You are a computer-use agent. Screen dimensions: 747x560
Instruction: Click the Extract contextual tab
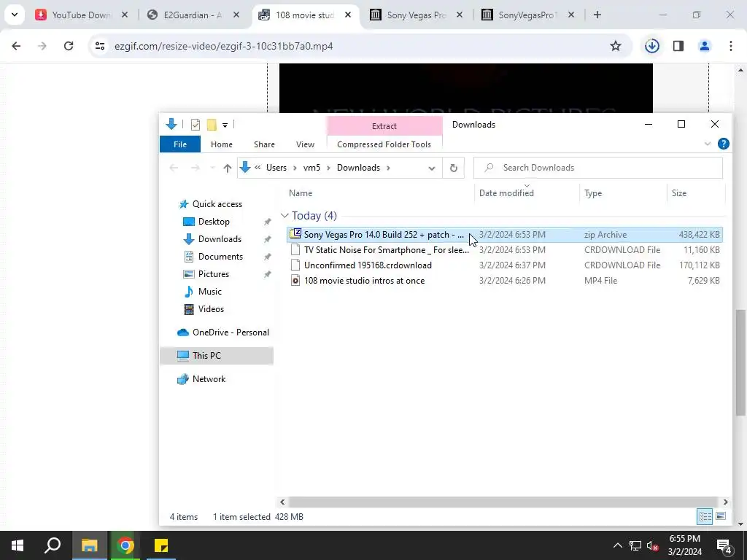coord(384,126)
